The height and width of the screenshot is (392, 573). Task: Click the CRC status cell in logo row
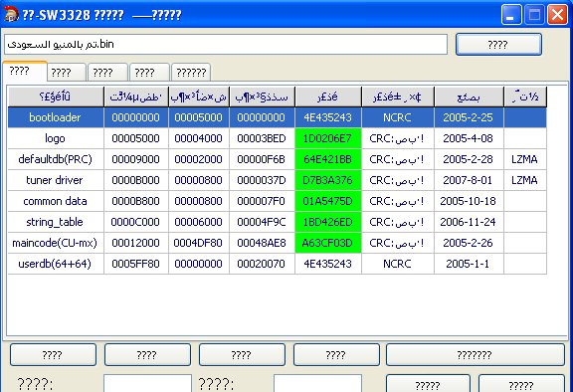[x=397, y=138]
